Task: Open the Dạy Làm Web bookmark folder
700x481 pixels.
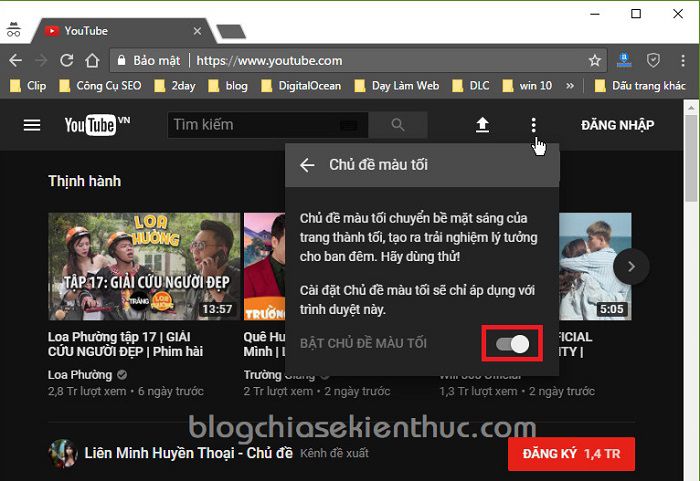Action: pyautogui.click(x=397, y=85)
